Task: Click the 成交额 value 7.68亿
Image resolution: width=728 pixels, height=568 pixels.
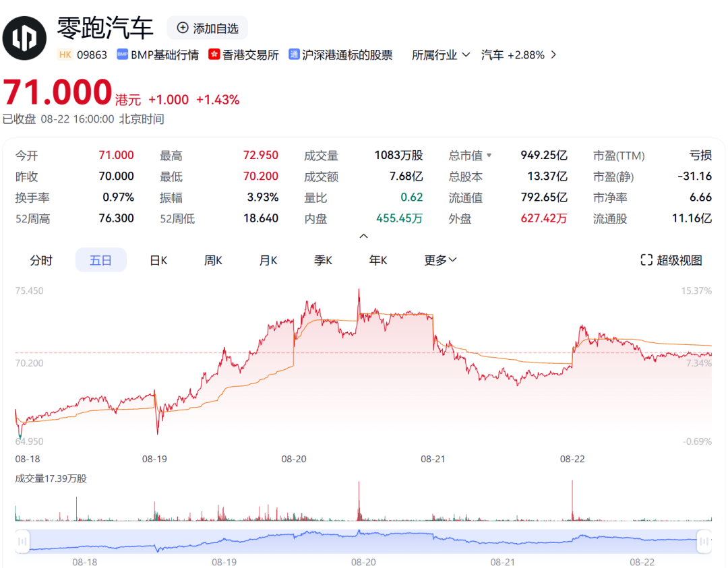Action: click(x=406, y=177)
